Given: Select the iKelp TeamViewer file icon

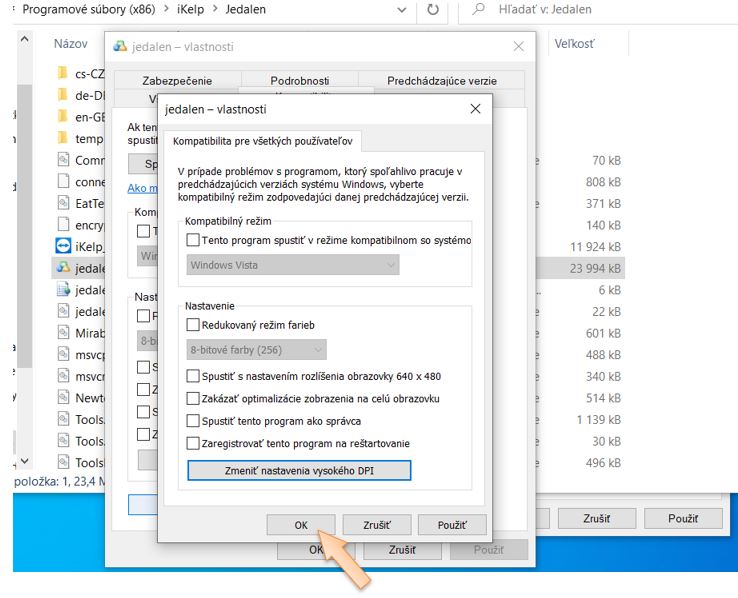Looking at the screenshot, I should [63, 246].
